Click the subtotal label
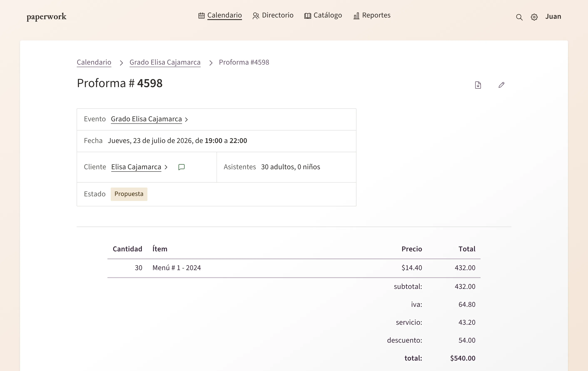This screenshot has height=371, width=588. pyautogui.click(x=408, y=287)
